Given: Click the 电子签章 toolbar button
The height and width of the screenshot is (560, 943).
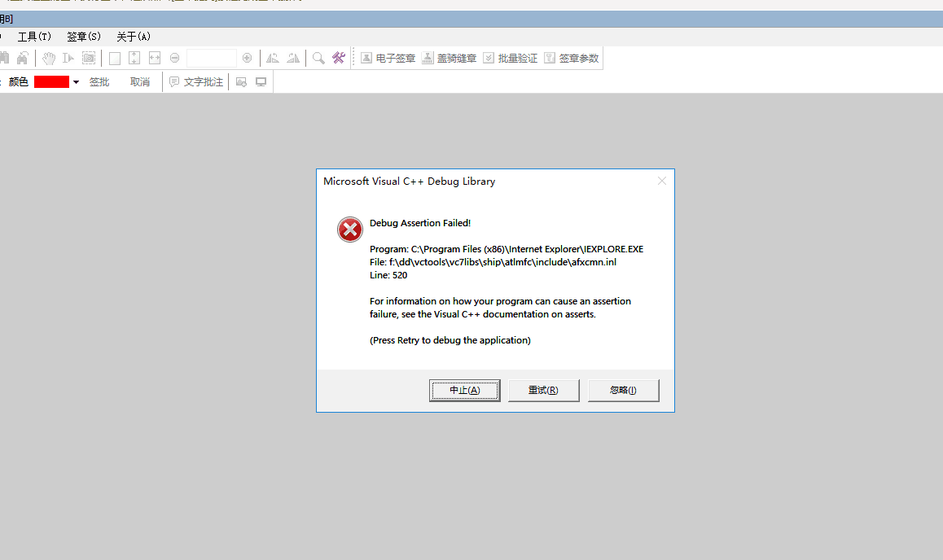Looking at the screenshot, I should pyautogui.click(x=388, y=58).
